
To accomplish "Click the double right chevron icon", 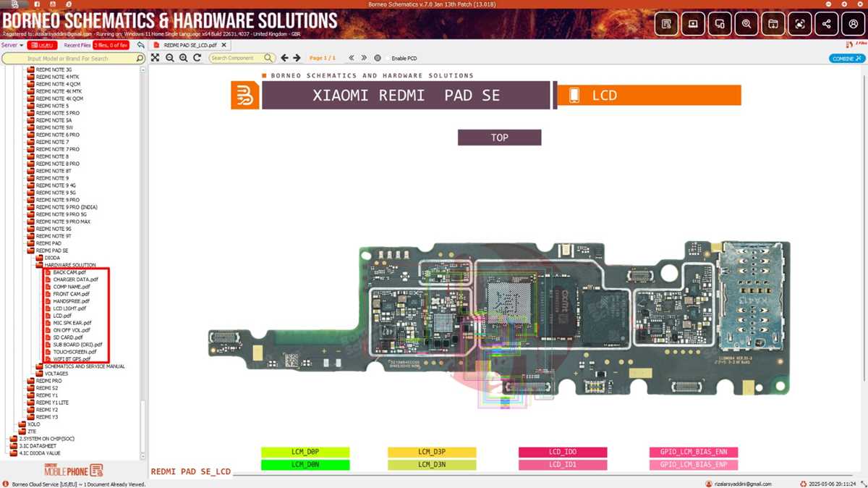I will pos(364,58).
